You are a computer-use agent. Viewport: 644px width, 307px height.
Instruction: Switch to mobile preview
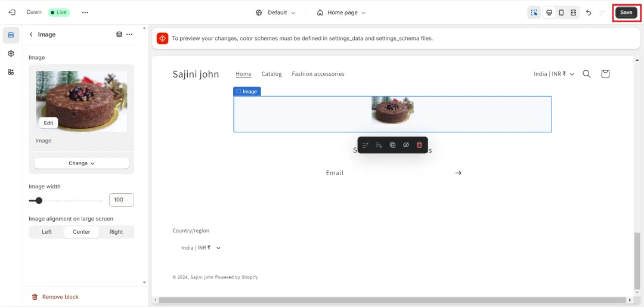(x=561, y=13)
